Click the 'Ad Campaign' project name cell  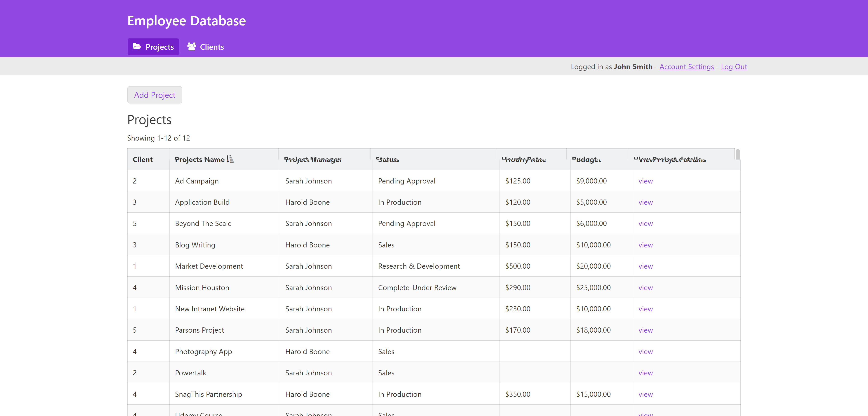point(224,181)
